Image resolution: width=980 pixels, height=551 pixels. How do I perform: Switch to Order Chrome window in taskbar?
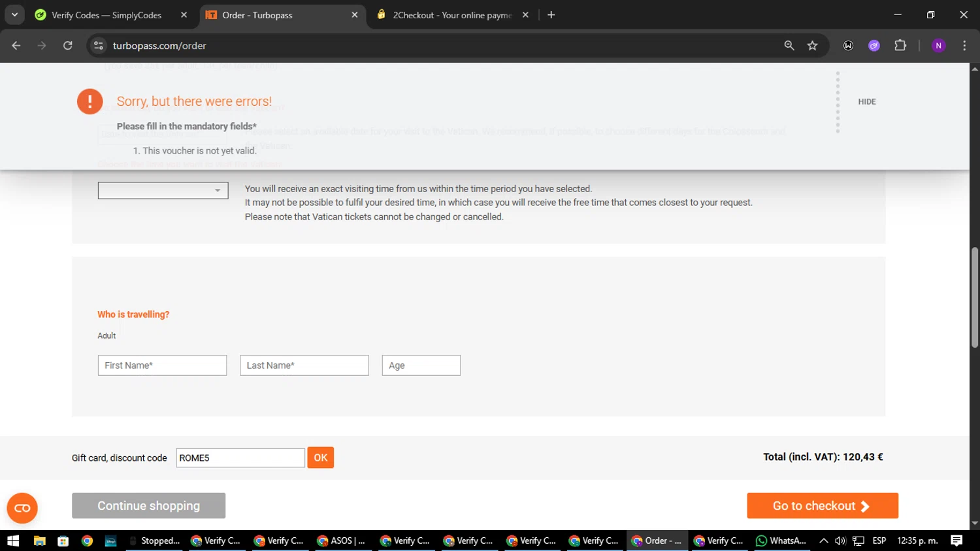(x=657, y=541)
